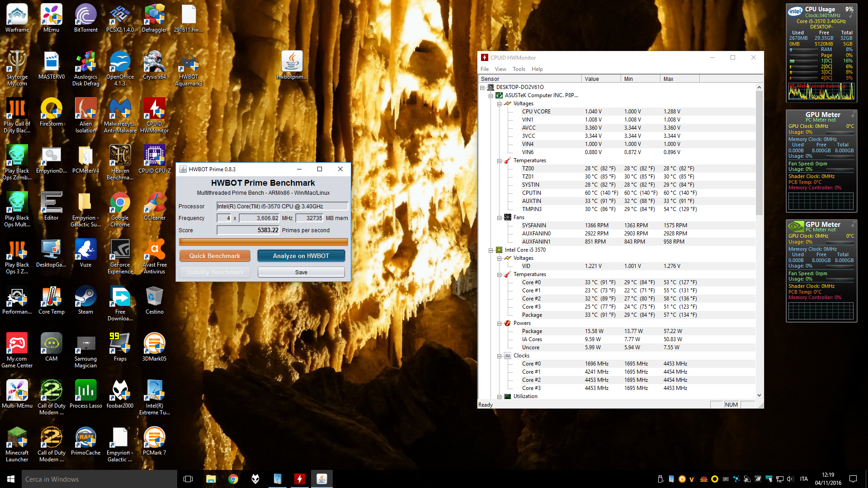Open the Minecraft Launcher desktop icon
The image size is (868, 488).
coord(17,445)
